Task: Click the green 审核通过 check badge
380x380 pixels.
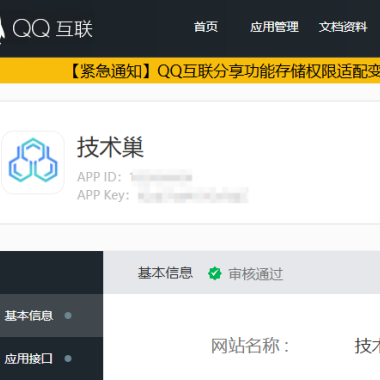Action: point(215,274)
